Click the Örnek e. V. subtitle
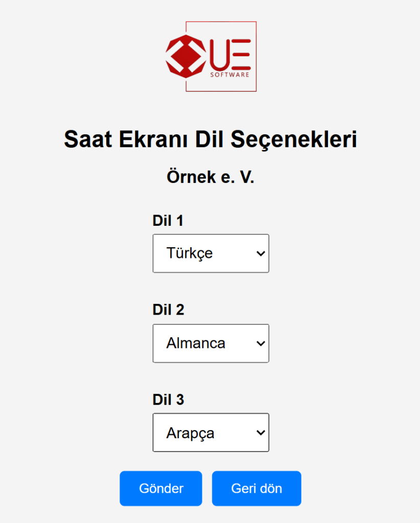This screenshot has width=420, height=523. [211, 176]
